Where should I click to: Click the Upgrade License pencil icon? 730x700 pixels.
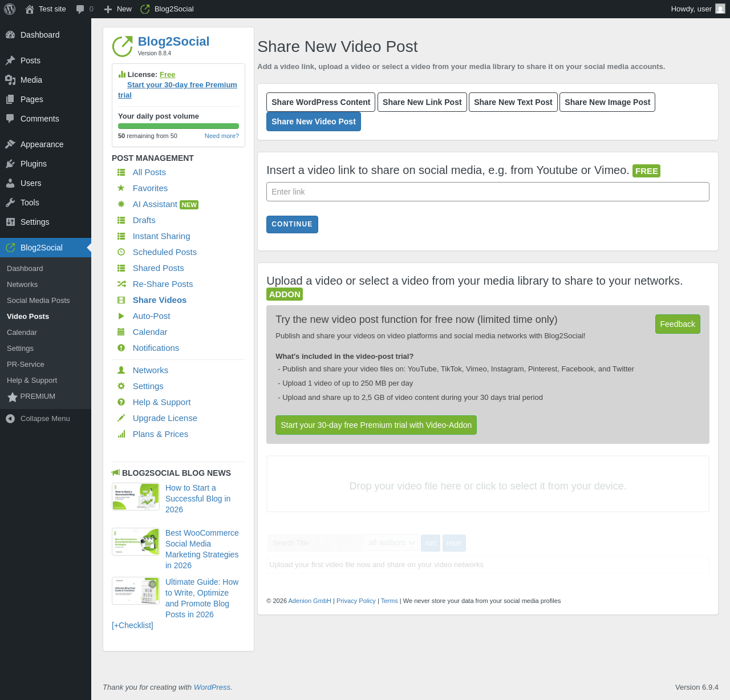pyautogui.click(x=121, y=418)
